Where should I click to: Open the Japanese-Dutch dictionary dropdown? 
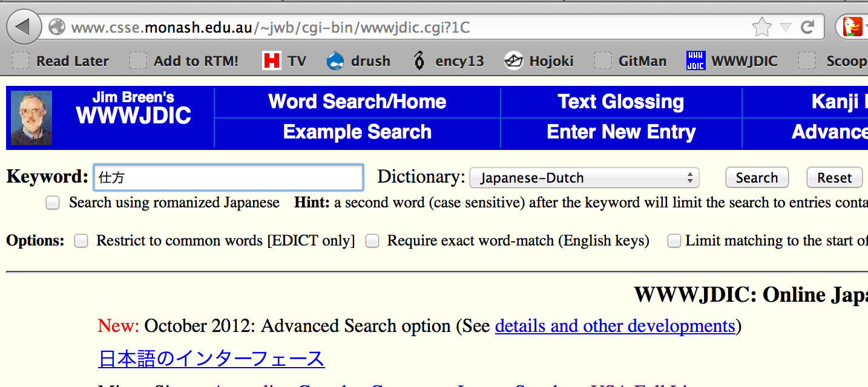[x=584, y=178]
